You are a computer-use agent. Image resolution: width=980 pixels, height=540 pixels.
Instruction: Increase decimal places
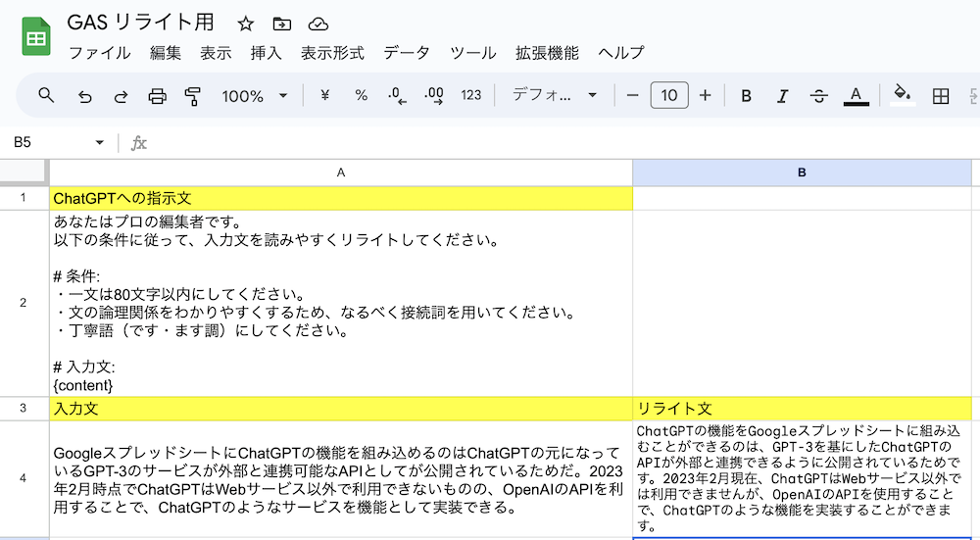[x=434, y=95]
